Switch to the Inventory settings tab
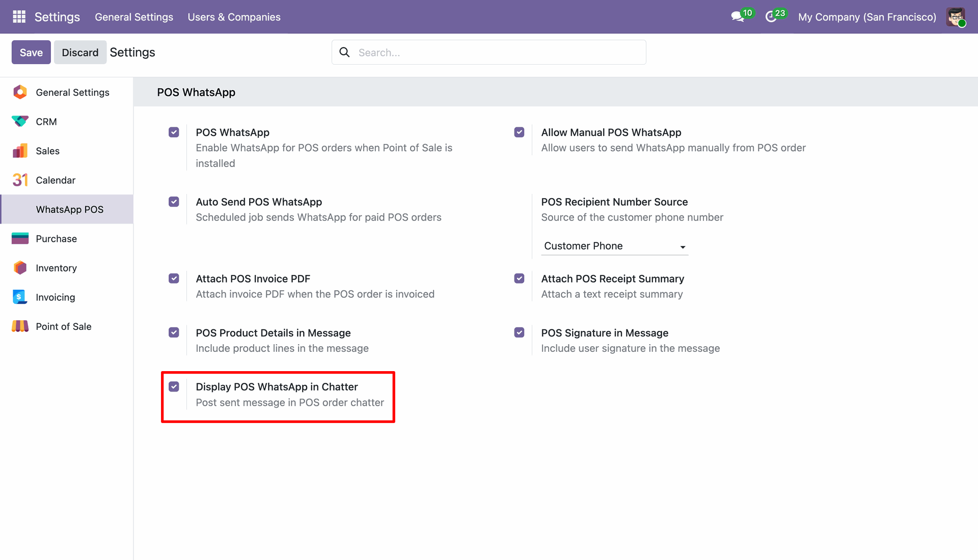The width and height of the screenshot is (978, 560). (67, 268)
